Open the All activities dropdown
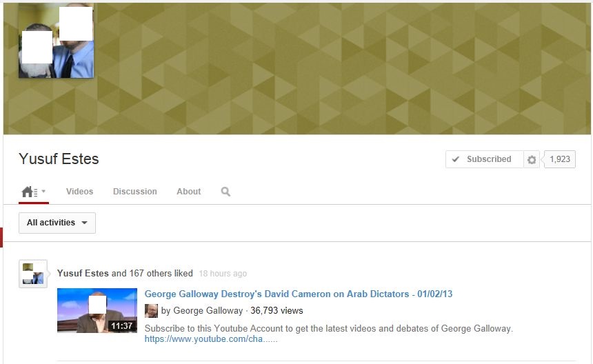The image size is (593, 364). (x=57, y=223)
